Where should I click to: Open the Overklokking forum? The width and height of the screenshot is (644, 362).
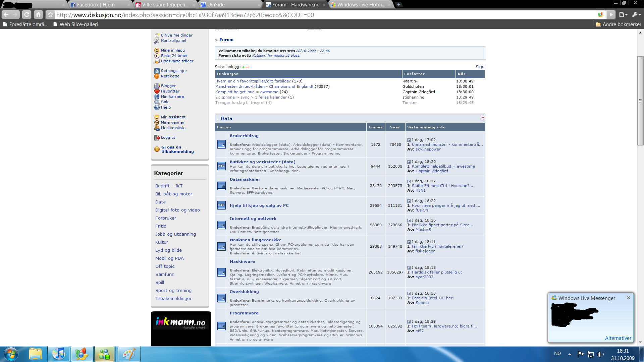244,292
